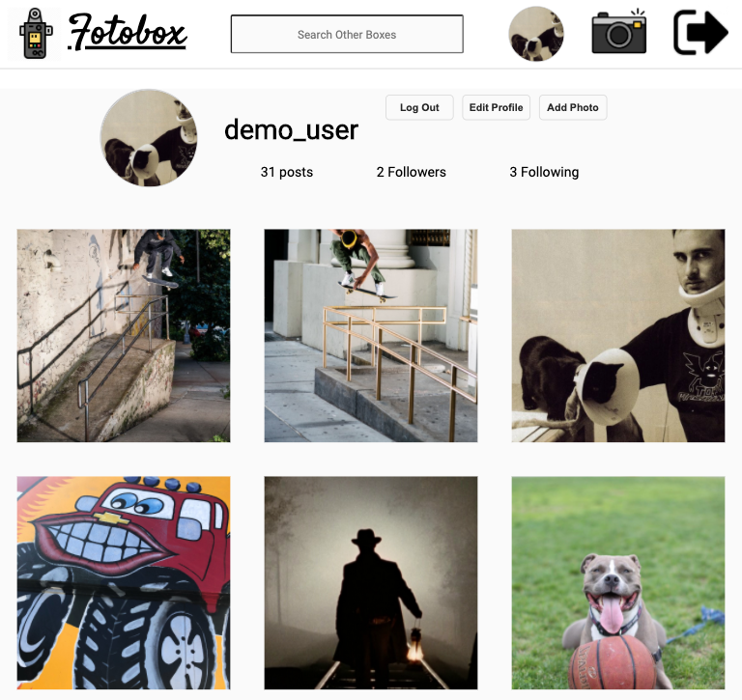Open the large demo_user profile picture
This screenshot has width=742, height=700.
(149, 138)
